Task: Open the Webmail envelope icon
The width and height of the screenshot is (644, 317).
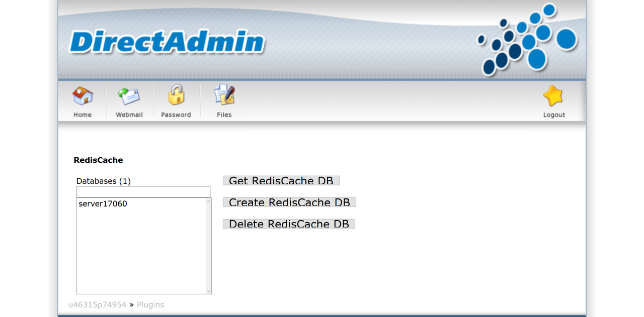Action: [129, 95]
